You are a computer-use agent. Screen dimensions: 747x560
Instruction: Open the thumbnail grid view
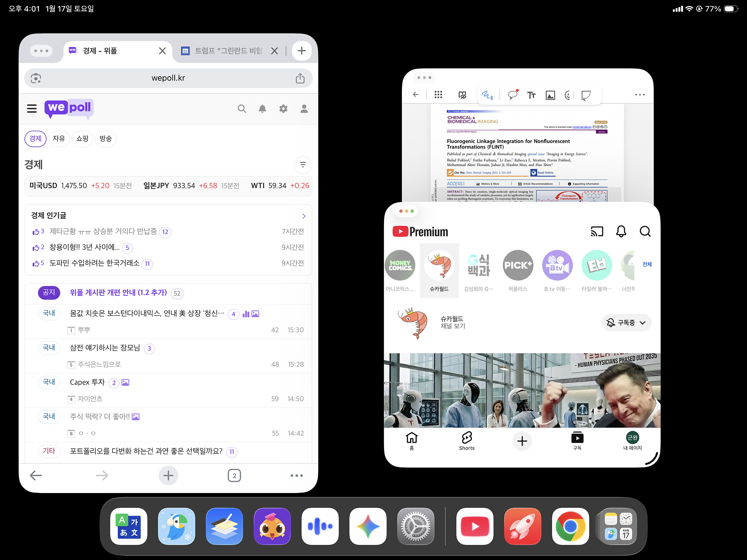(438, 95)
